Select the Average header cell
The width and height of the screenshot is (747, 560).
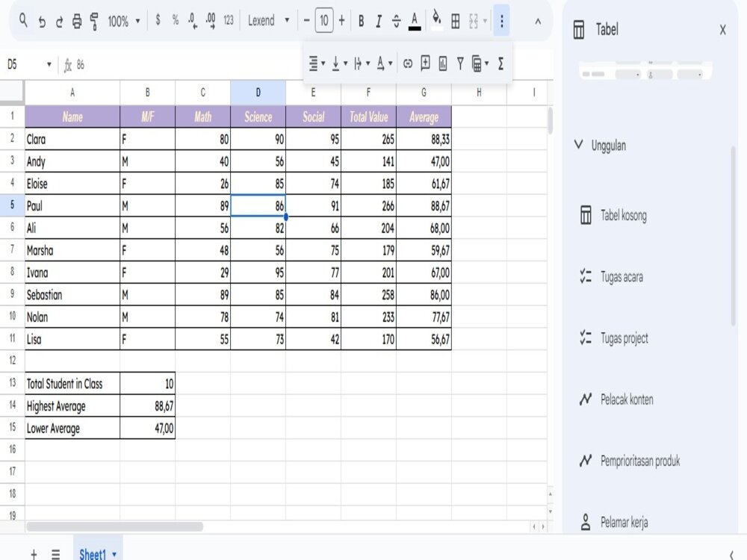(424, 116)
